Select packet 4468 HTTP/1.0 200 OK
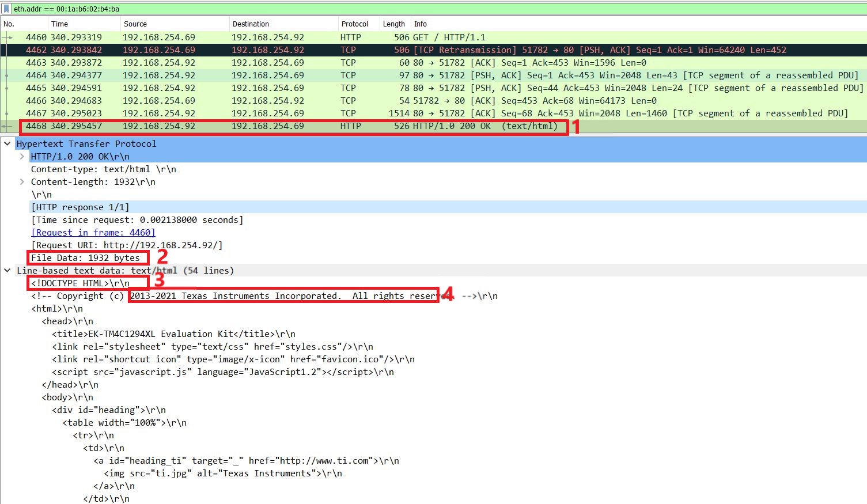This screenshot has height=504, width=867. (x=288, y=126)
